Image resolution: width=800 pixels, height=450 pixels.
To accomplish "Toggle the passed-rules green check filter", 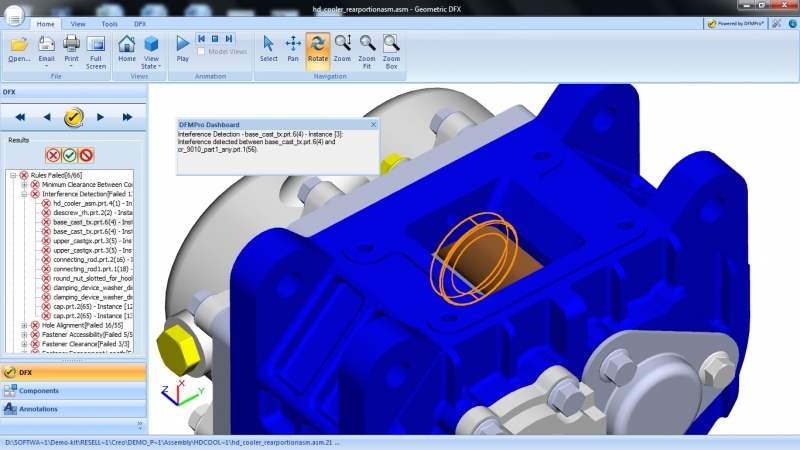I will 69,155.
